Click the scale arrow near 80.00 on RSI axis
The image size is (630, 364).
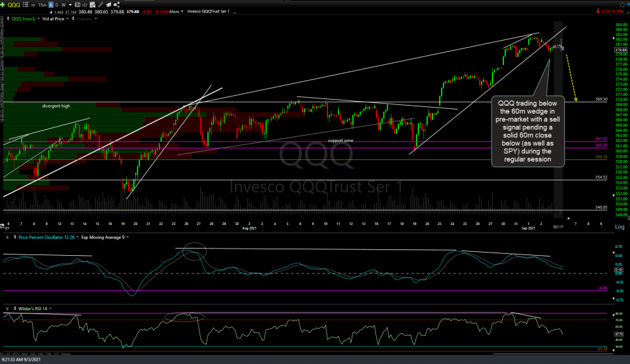click(613, 315)
